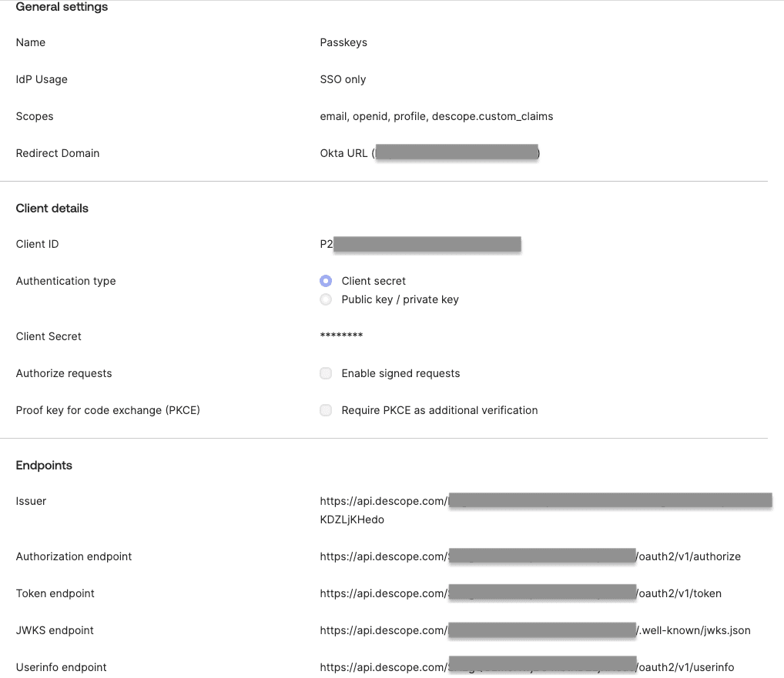Click the Client details section header
Image resolution: width=784 pixels, height=678 pixels.
tap(52, 208)
